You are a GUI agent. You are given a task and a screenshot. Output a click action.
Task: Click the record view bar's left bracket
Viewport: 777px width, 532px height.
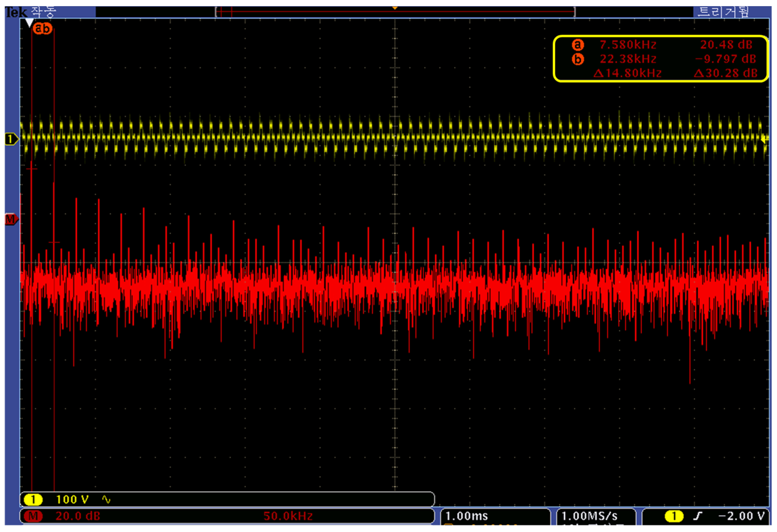[216, 12]
